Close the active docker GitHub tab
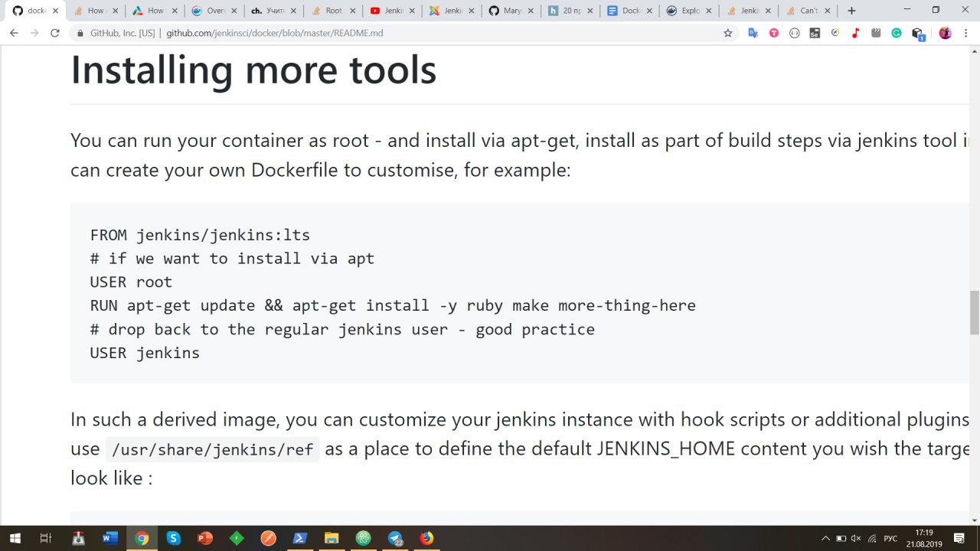Viewport: 980px width, 551px height. coord(55,11)
